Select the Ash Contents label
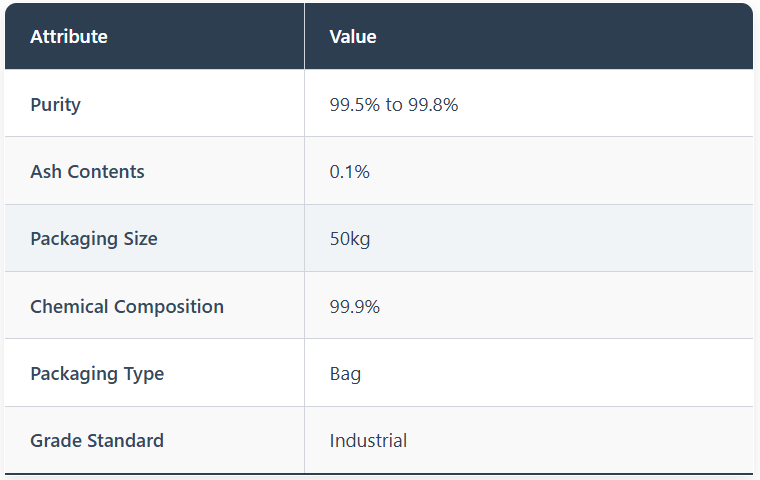 coord(87,172)
